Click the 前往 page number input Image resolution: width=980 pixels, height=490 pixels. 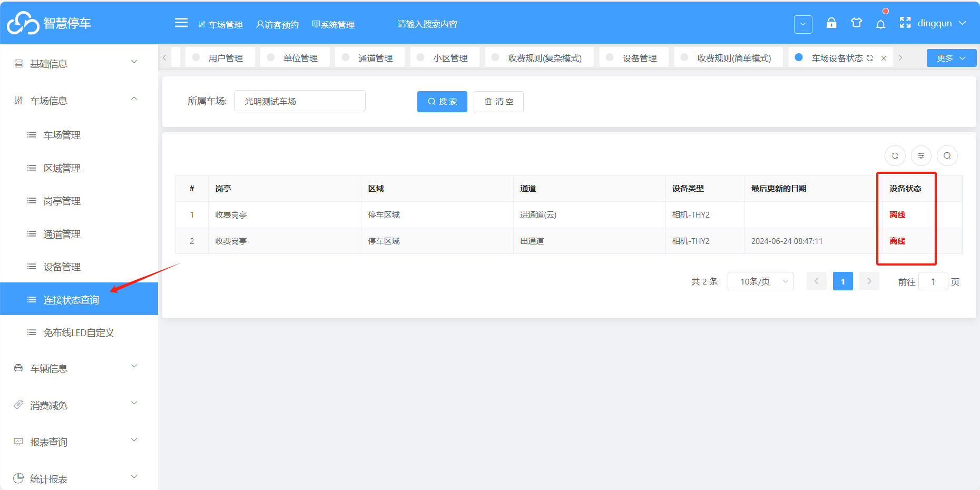coord(933,281)
